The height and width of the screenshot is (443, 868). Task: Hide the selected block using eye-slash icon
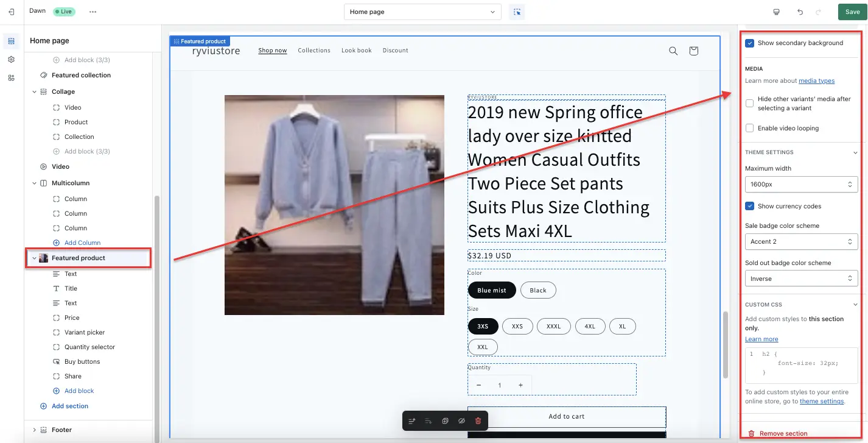click(x=461, y=420)
